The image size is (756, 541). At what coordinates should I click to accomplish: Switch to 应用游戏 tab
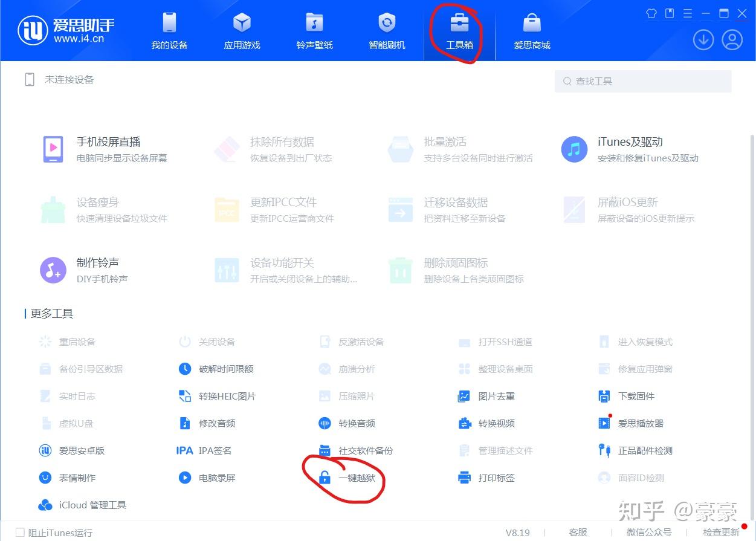tap(242, 31)
